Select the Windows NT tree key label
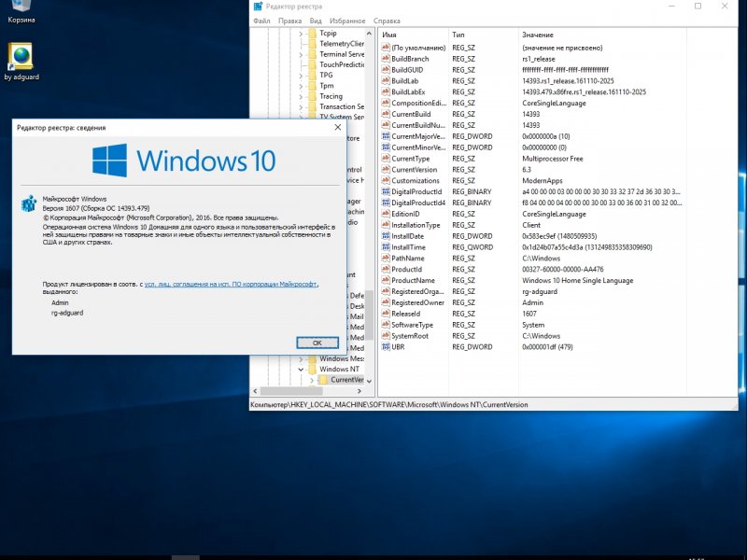747x560 pixels. click(x=339, y=369)
